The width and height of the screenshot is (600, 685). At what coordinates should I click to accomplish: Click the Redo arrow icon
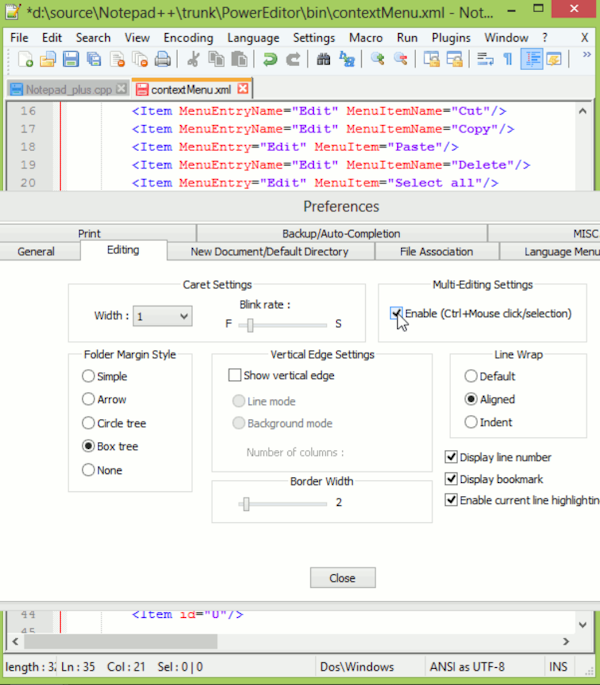[293, 59]
